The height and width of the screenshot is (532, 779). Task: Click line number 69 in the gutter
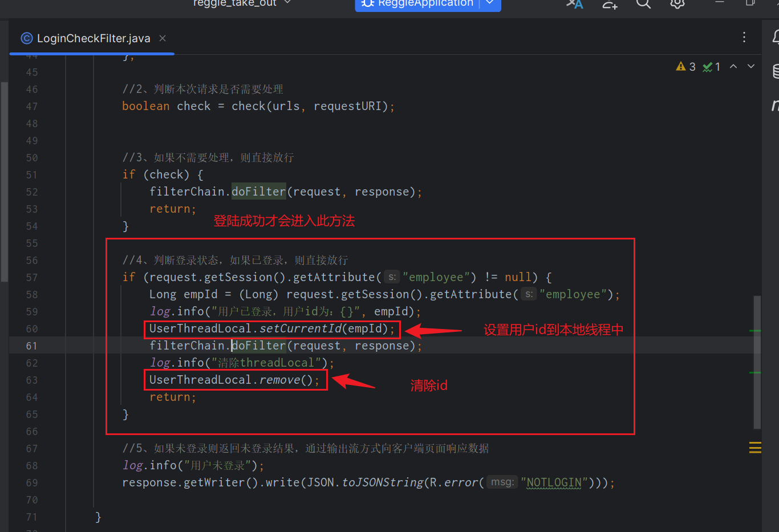[32, 483]
